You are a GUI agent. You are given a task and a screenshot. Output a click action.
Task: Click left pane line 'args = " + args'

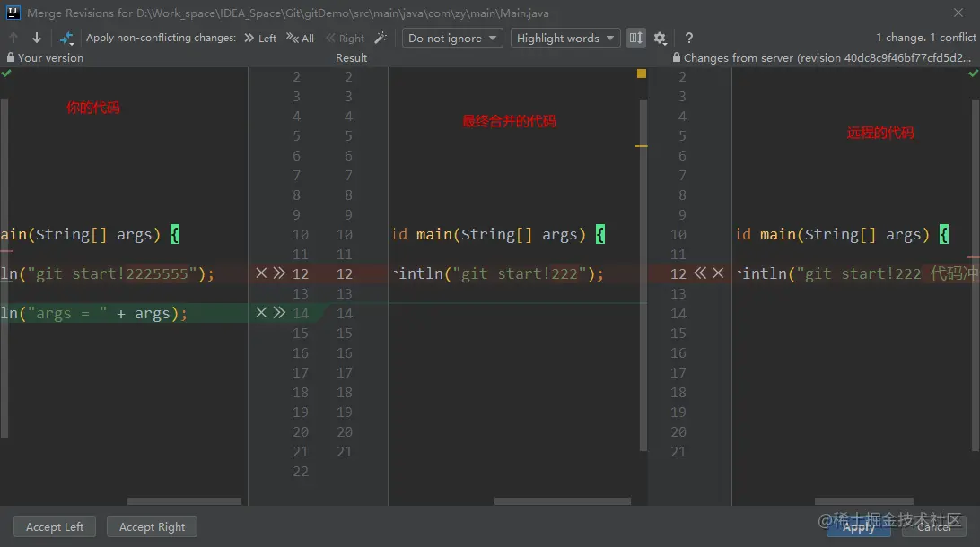coord(93,313)
